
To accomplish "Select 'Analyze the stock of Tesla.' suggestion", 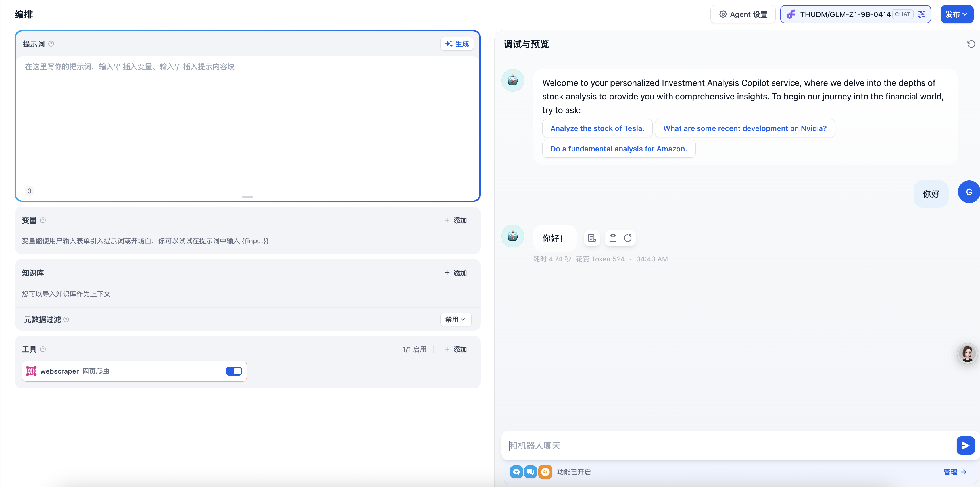I will 597,128.
